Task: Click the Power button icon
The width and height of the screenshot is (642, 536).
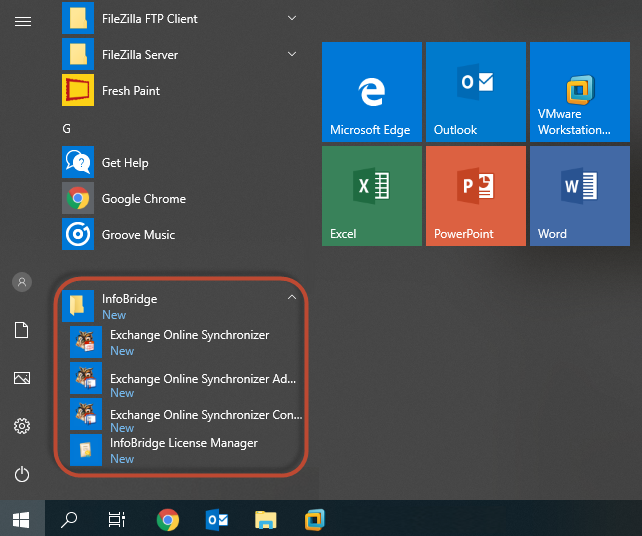Action: coord(22,475)
